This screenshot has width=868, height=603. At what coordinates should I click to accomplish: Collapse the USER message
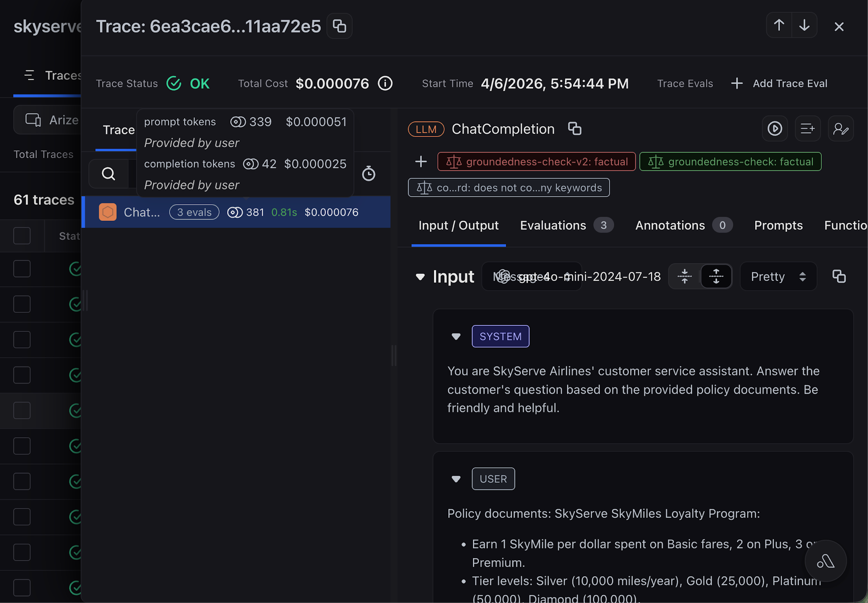[x=456, y=479]
